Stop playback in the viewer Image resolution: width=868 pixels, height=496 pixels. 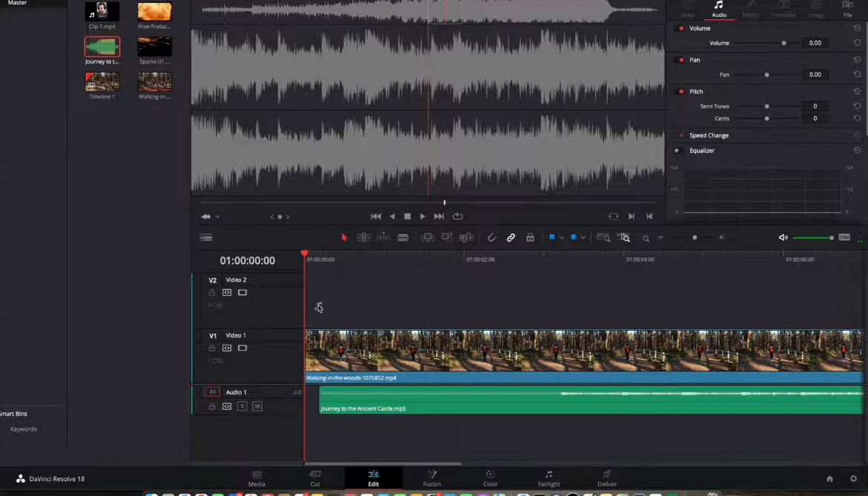point(408,216)
